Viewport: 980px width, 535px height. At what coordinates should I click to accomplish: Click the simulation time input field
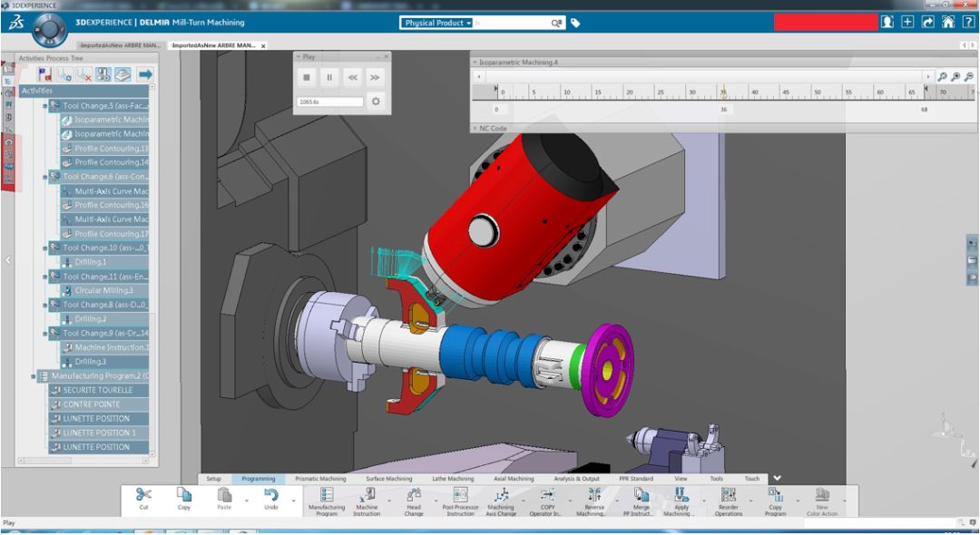click(x=330, y=102)
